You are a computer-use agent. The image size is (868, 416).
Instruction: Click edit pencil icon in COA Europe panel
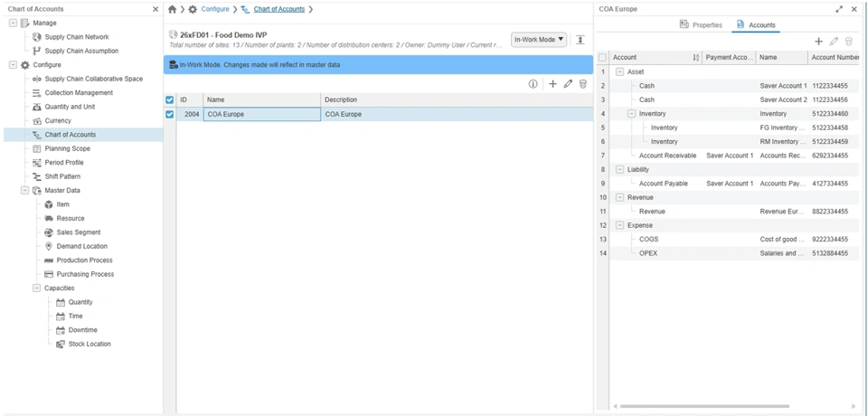coord(834,42)
